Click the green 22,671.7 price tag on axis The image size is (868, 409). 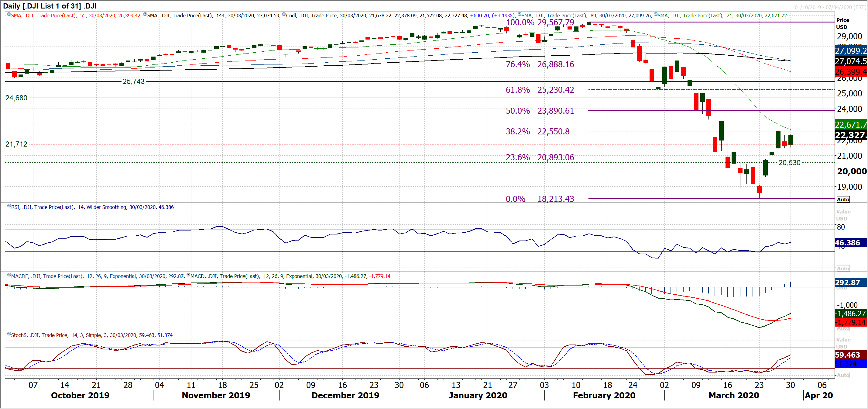point(850,125)
